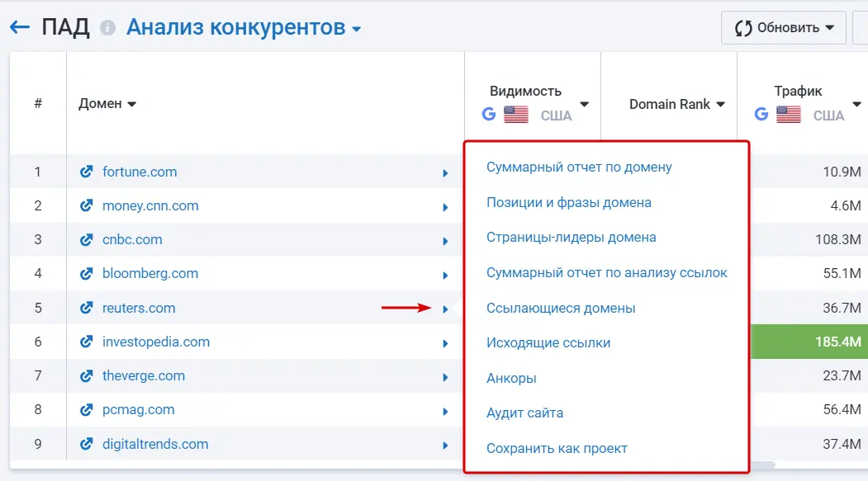This screenshot has width=868, height=481.
Task: Select Ссылающиеся домены menu item
Action: click(561, 308)
